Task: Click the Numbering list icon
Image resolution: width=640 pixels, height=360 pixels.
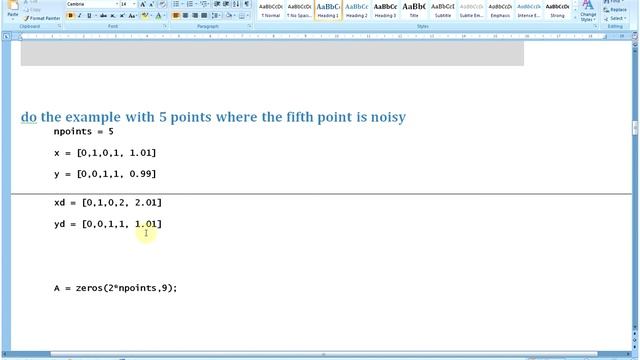Action: [x=191, y=4]
